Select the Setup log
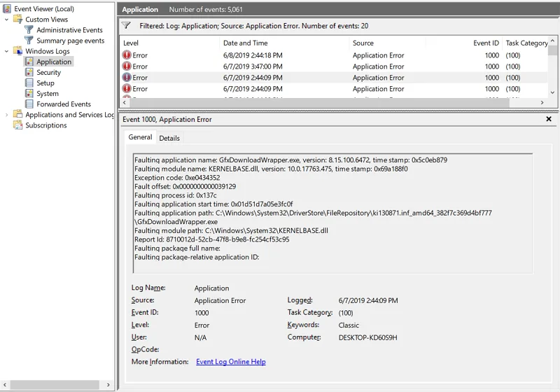The width and height of the screenshot is (560, 392). [x=45, y=83]
